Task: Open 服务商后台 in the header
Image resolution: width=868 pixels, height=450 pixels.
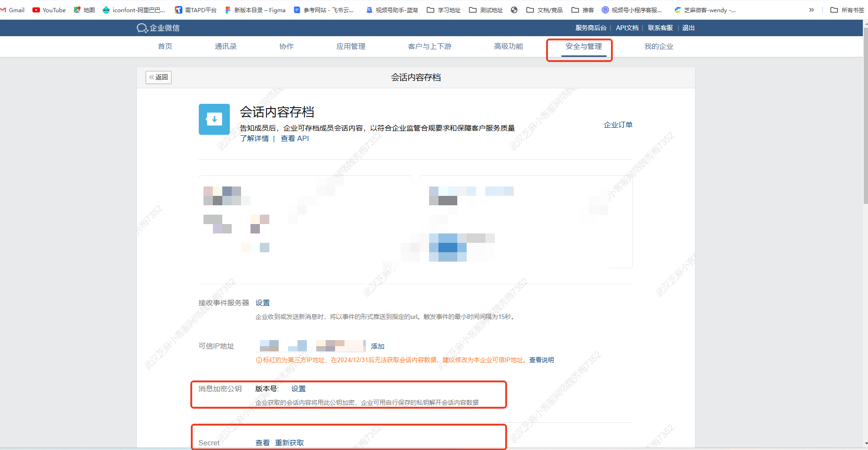Action: [x=591, y=28]
